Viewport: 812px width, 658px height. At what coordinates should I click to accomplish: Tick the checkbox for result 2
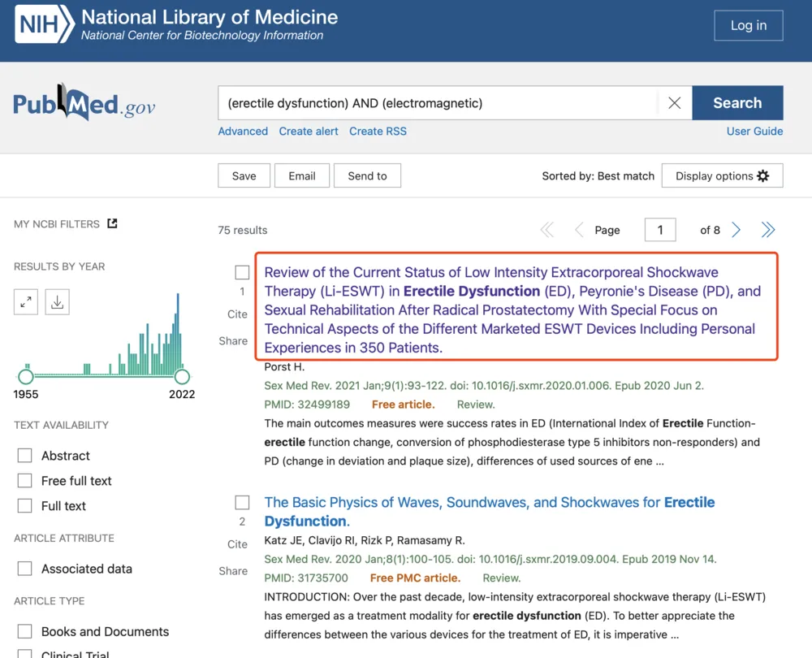click(242, 502)
